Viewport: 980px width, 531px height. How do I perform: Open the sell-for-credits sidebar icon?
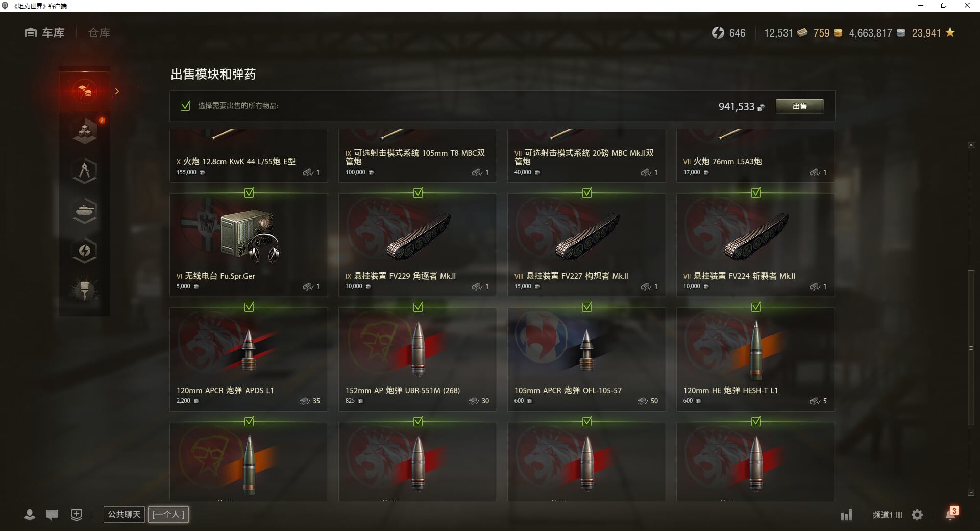85,91
